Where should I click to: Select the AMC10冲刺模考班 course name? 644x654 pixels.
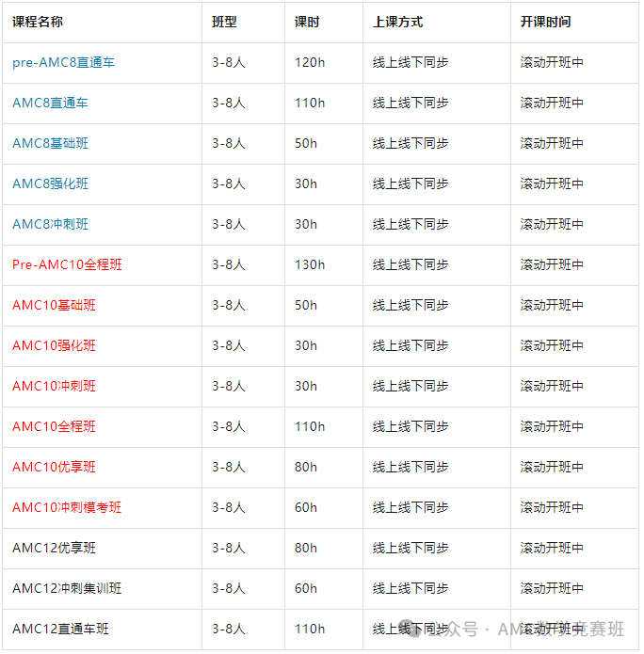(67, 507)
